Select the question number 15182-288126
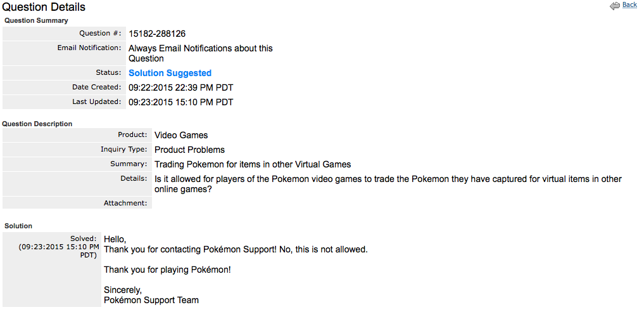 point(157,34)
